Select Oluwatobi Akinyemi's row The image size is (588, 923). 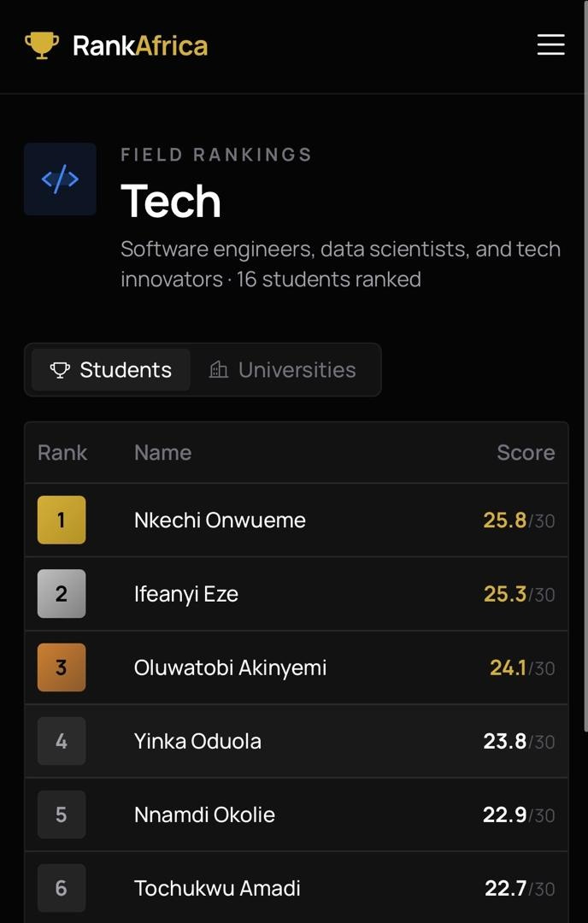tap(297, 667)
